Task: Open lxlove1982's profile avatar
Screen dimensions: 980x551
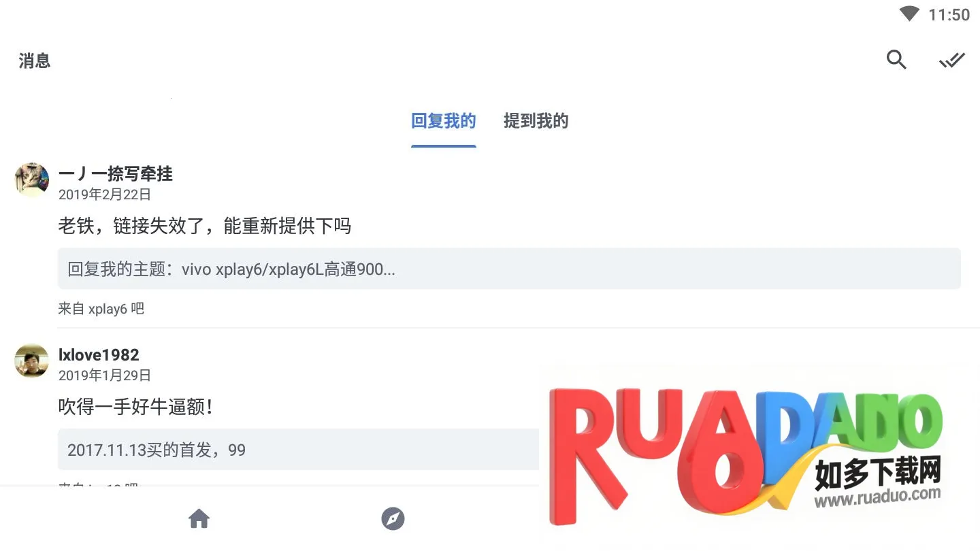Action: click(x=32, y=361)
